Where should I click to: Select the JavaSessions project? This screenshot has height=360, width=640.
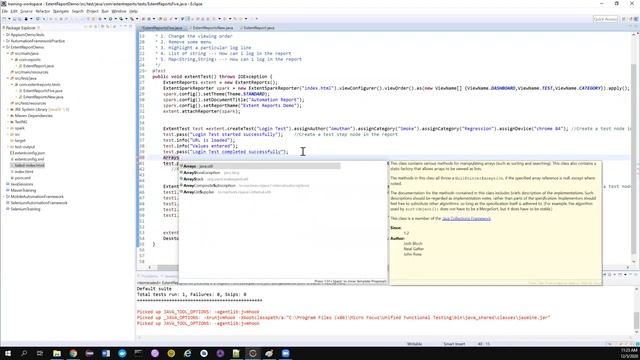click(x=22, y=184)
